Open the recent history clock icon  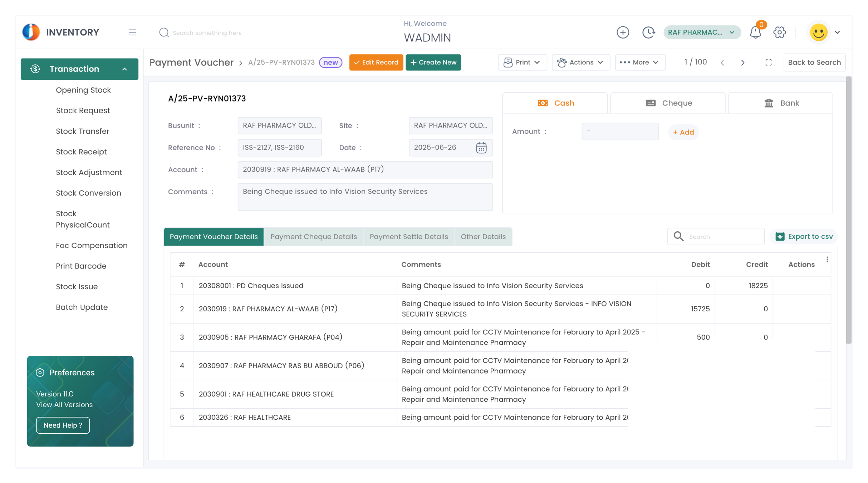tap(648, 33)
